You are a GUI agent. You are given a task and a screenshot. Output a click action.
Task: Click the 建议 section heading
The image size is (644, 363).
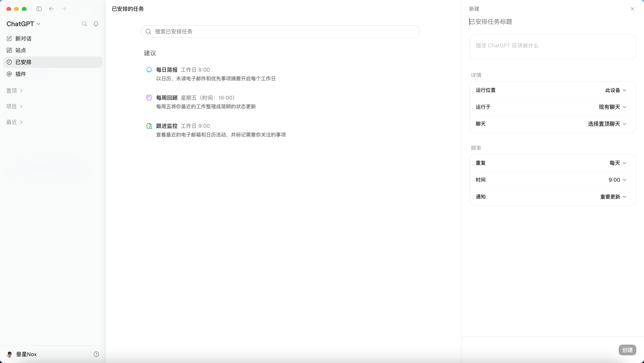[x=150, y=53]
